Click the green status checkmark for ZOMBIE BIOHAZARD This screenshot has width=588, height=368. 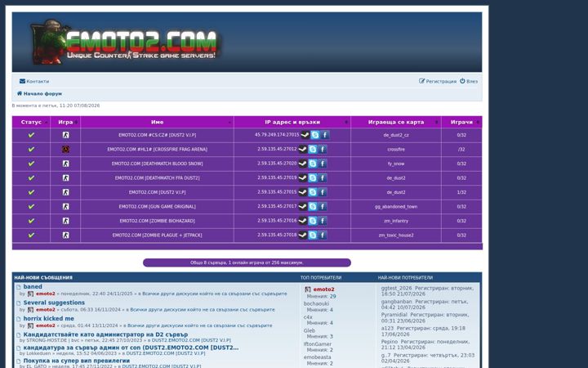pos(31,221)
